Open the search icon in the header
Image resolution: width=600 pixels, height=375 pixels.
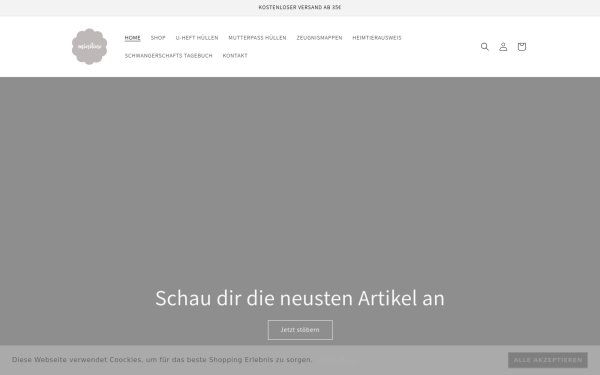coord(484,47)
